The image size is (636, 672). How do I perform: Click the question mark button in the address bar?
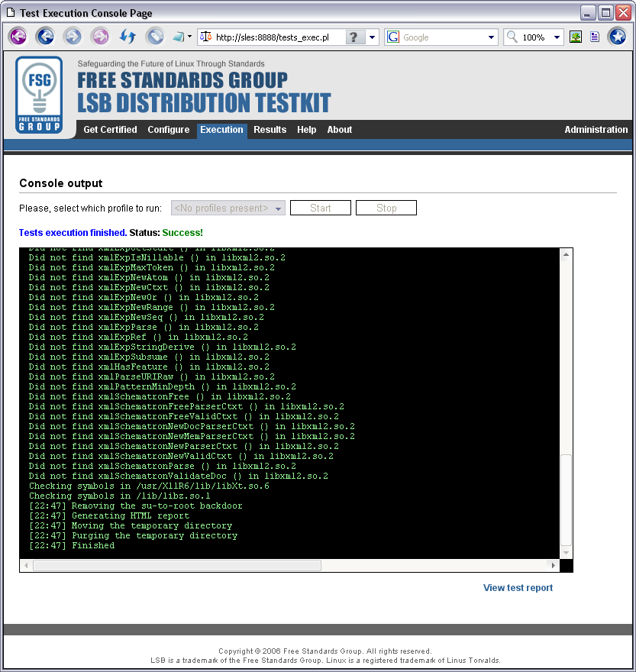pos(354,37)
